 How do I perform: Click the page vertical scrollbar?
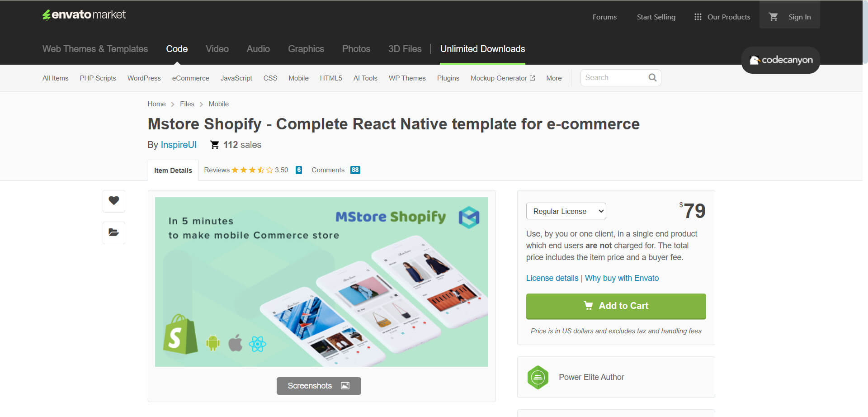[x=865, y=32]
